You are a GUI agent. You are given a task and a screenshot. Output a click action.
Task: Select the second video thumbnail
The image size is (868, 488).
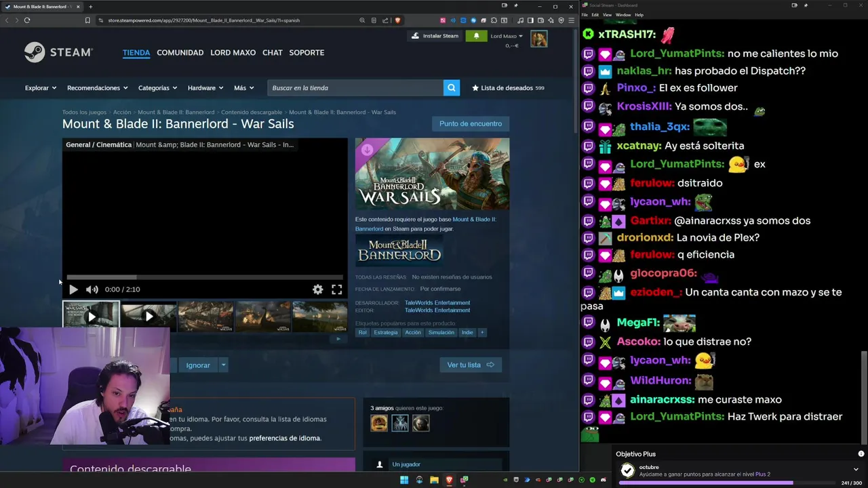click(x=149, y=317)
